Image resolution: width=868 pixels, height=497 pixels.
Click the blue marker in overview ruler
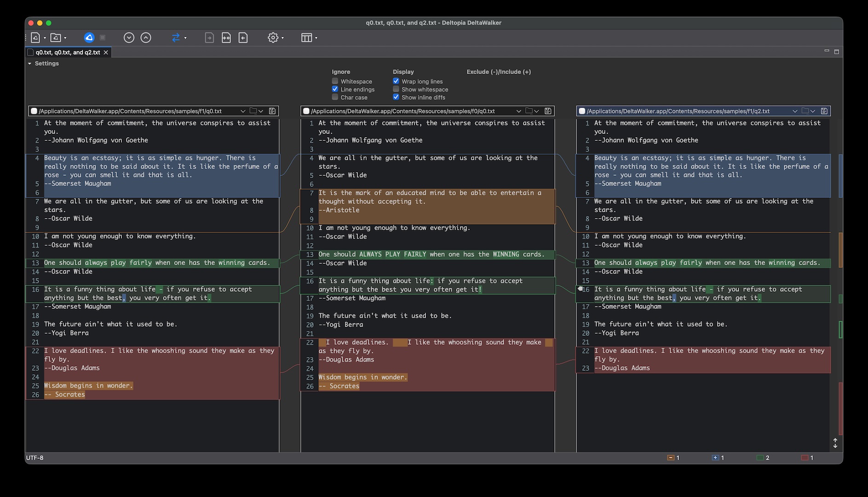841,176
